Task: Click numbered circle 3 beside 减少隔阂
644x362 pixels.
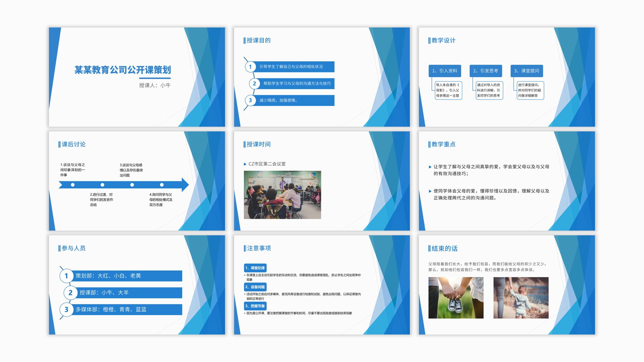Action: pos(250,100)
